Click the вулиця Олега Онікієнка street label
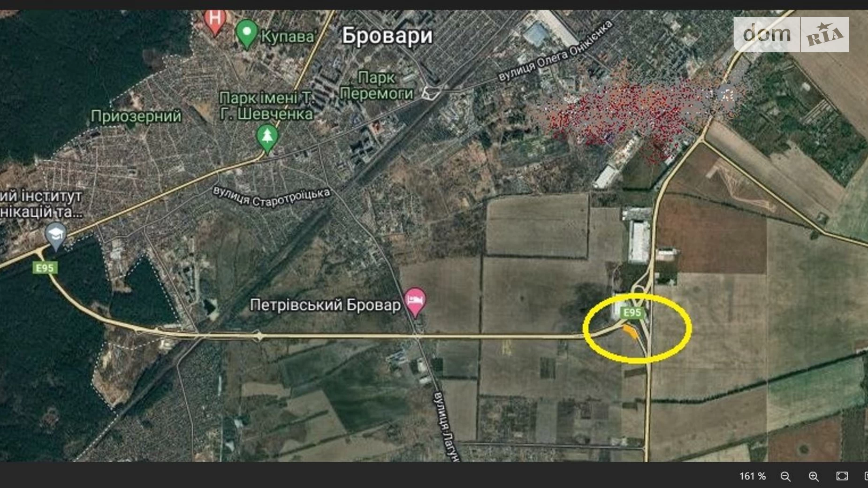Viewport: 868px width, 488px height. [556, 51]
